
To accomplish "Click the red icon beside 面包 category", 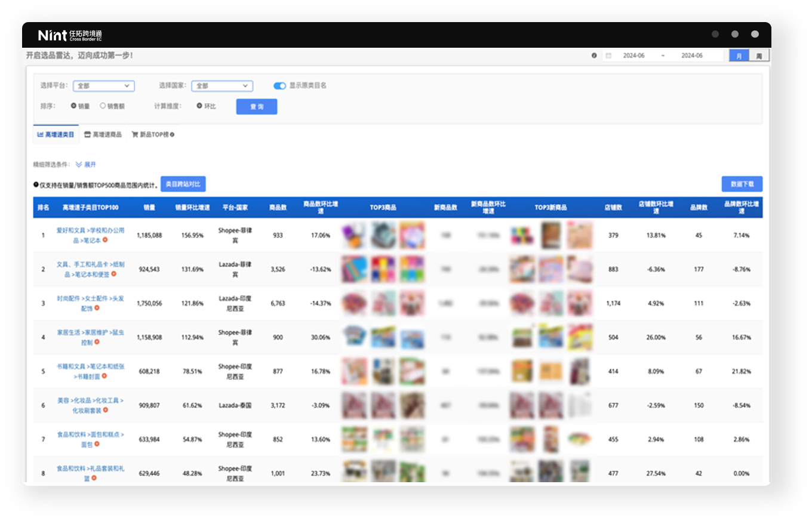I will tap(97, 444).
